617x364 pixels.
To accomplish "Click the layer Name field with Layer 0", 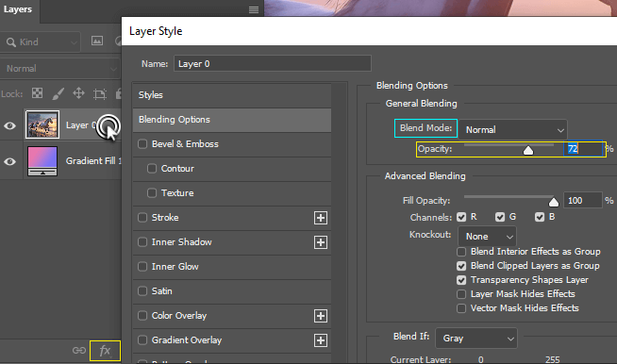I will click(x=273, y=64).
